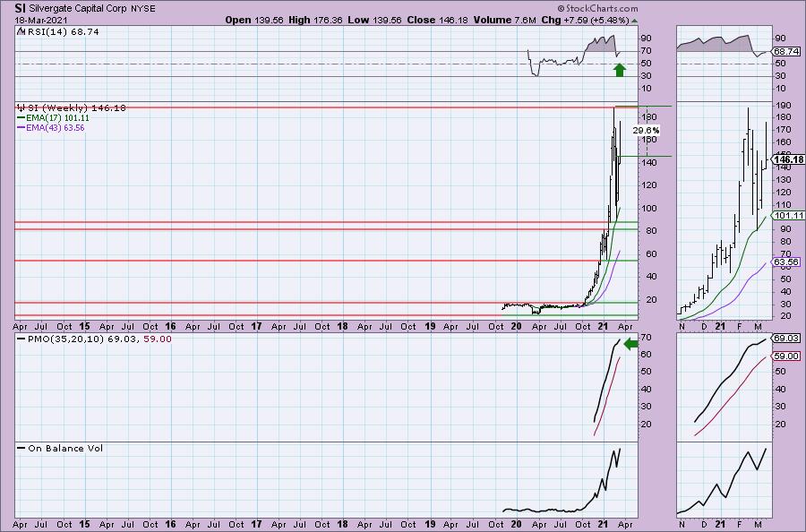Viewport: 806px width, 532px height.
Task: Click the Chg +7.59 (+5.48%) header value
Action: tap(586, 21)
